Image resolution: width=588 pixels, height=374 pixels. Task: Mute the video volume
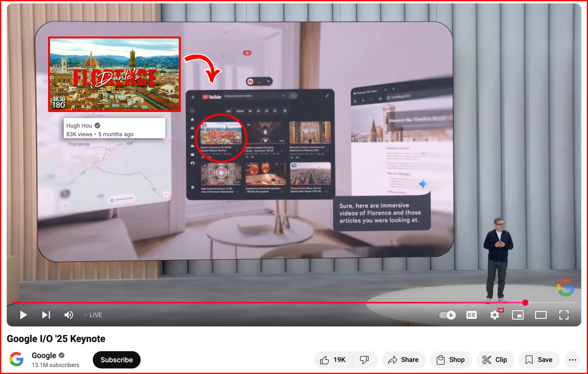point(69,315)
